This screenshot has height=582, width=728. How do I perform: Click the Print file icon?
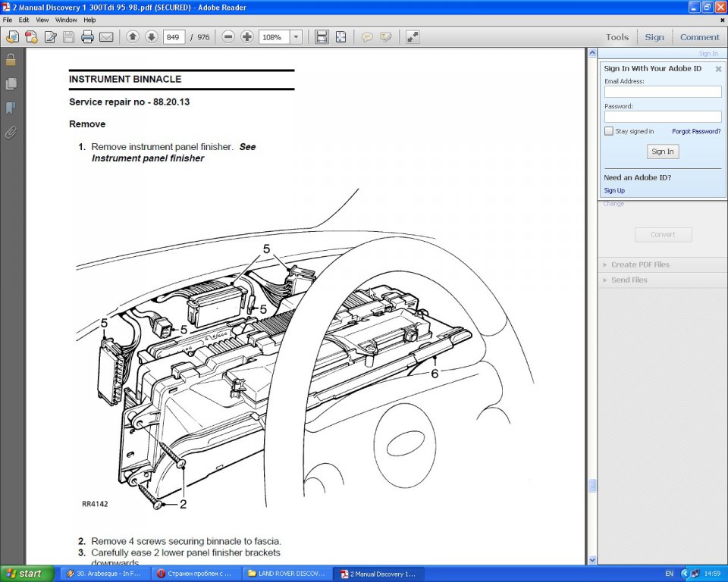pos(87,37)
